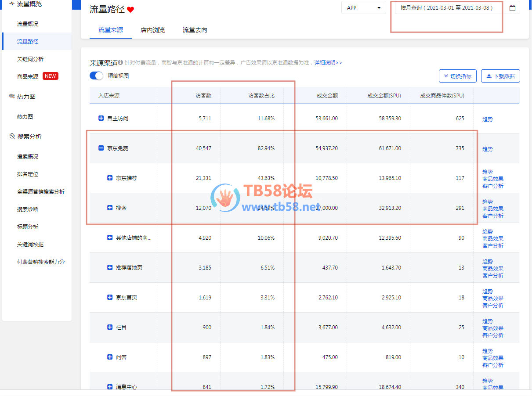
Task: Open 关键词分析 in the sidebar
Action: pyautogui.click(x=30, y=59)
